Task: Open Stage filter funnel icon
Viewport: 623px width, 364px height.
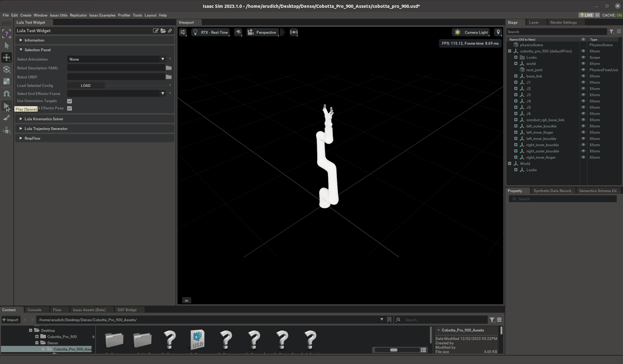Action: pos(611,32)
